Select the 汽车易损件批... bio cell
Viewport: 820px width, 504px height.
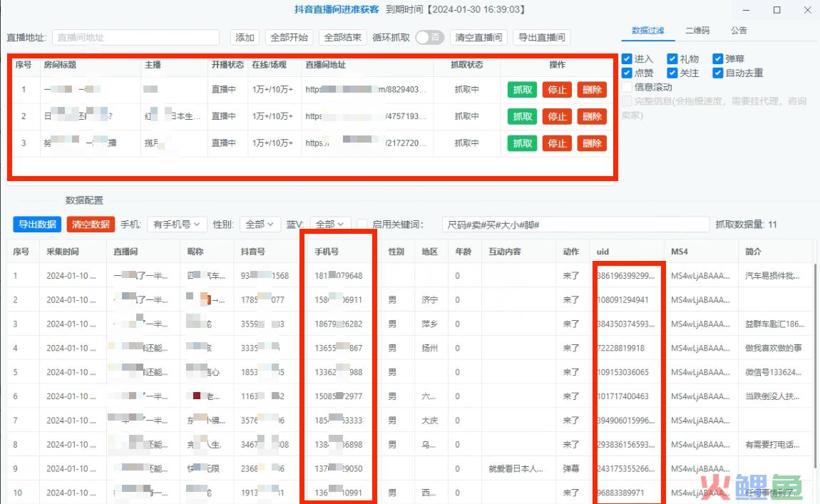click(772, 276)
